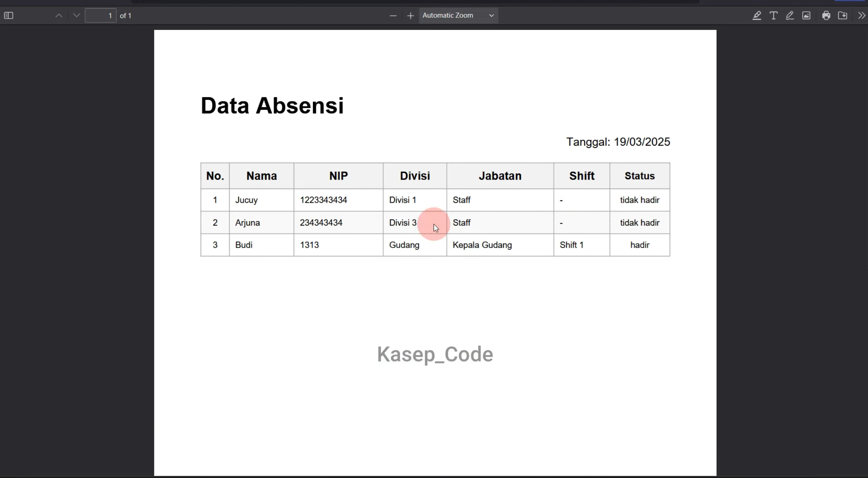The width and height of the screenshot is (868, 478).
Task: Select the Highlight tool
Action: click(757, 16)
